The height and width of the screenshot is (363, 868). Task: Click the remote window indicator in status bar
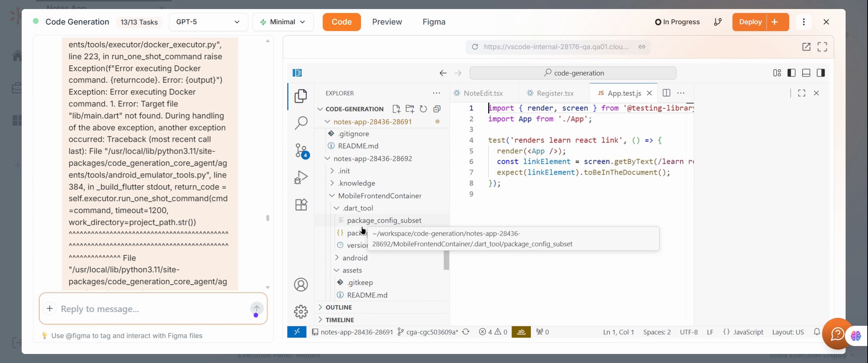click(297, 332)
